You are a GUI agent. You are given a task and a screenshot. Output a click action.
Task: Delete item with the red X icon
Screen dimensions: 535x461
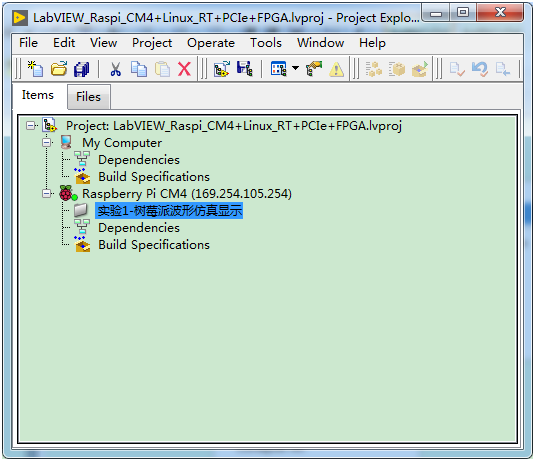tap(184, 69)
